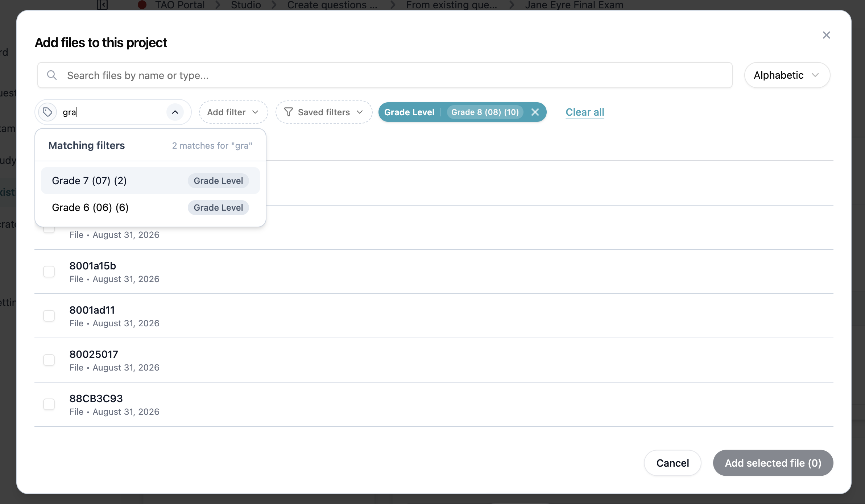Image resolution: width=865 pixels, height=504 pixels.
Task: Click file name 88CB3C93
Action: coord(96,398)
